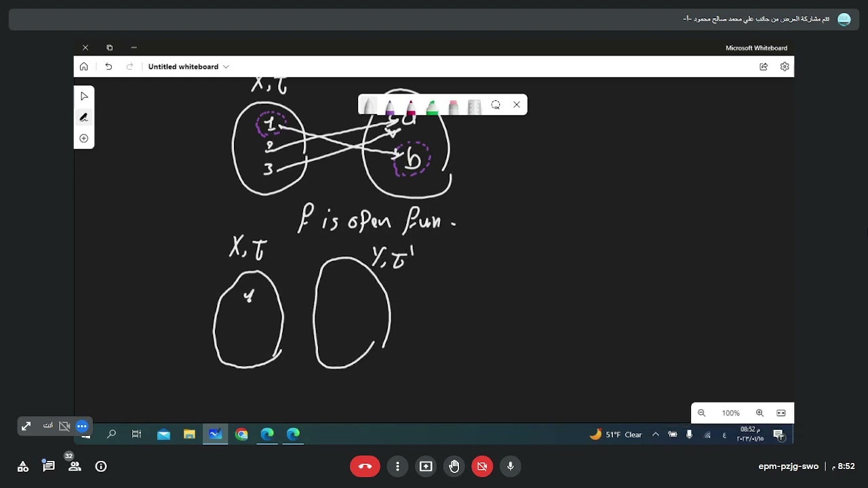The image size is (868, 488).
Task: Click the present screen button
Action: click(x=426, y=466)
